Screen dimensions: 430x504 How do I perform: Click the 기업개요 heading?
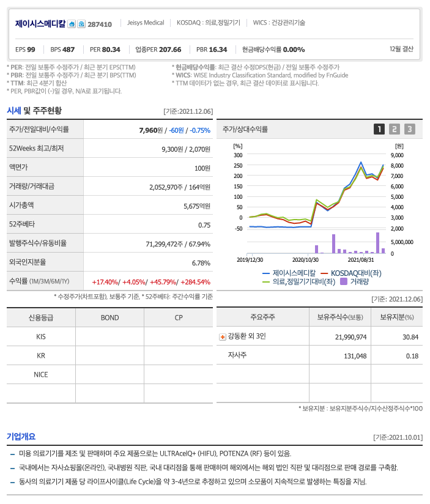pos(21,437)
